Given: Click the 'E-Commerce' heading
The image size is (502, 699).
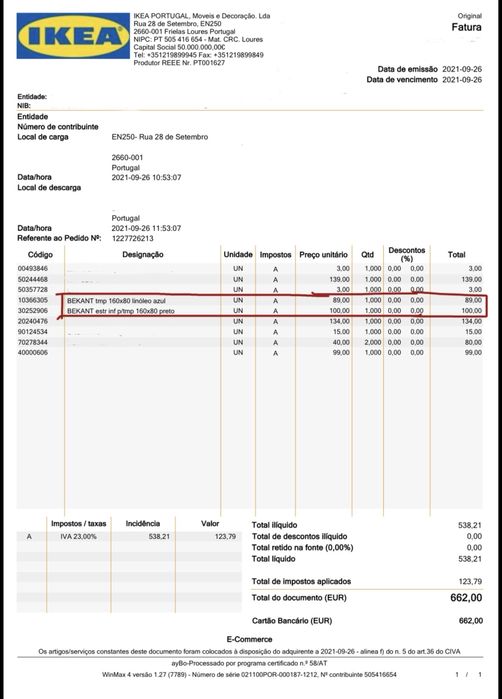Looking at the screenshot, I should (250, 639).
